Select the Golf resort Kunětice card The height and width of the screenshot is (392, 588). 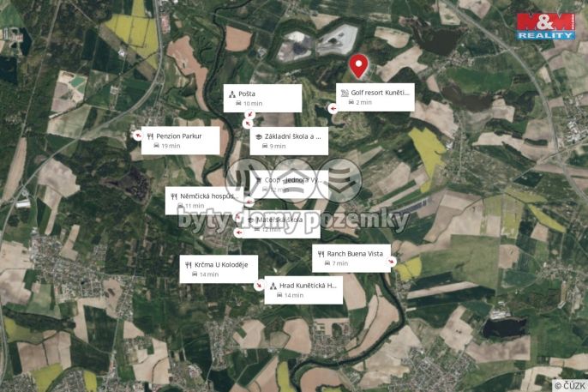[x=375, y=97]
